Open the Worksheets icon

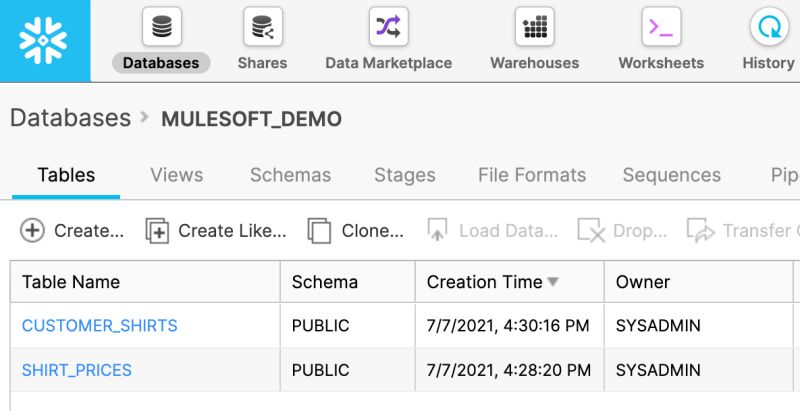[x=661, y=27]
